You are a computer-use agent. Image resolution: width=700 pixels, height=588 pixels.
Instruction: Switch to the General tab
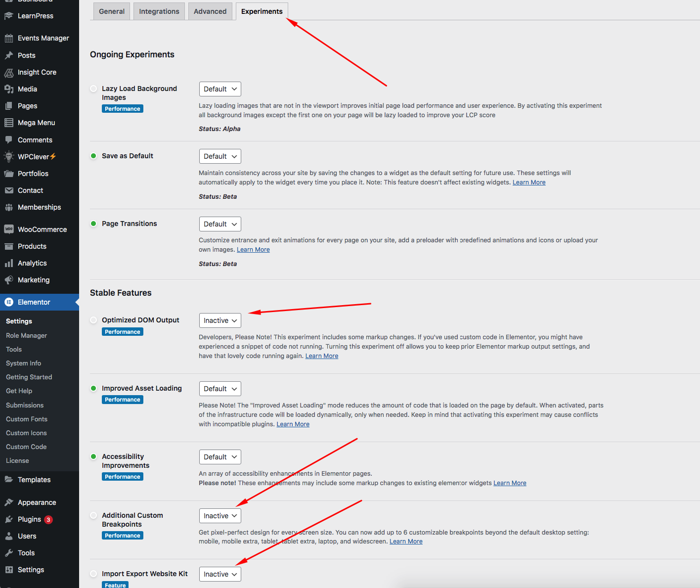pos(112,11)
